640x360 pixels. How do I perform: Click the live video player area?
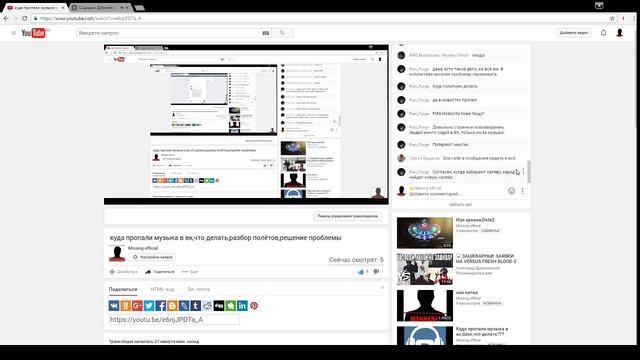246,124
